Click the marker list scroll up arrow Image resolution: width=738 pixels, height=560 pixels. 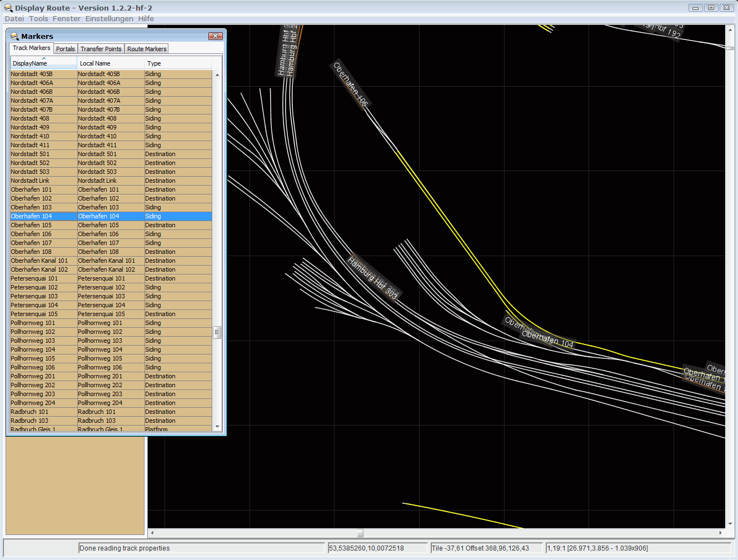(217, 74)
